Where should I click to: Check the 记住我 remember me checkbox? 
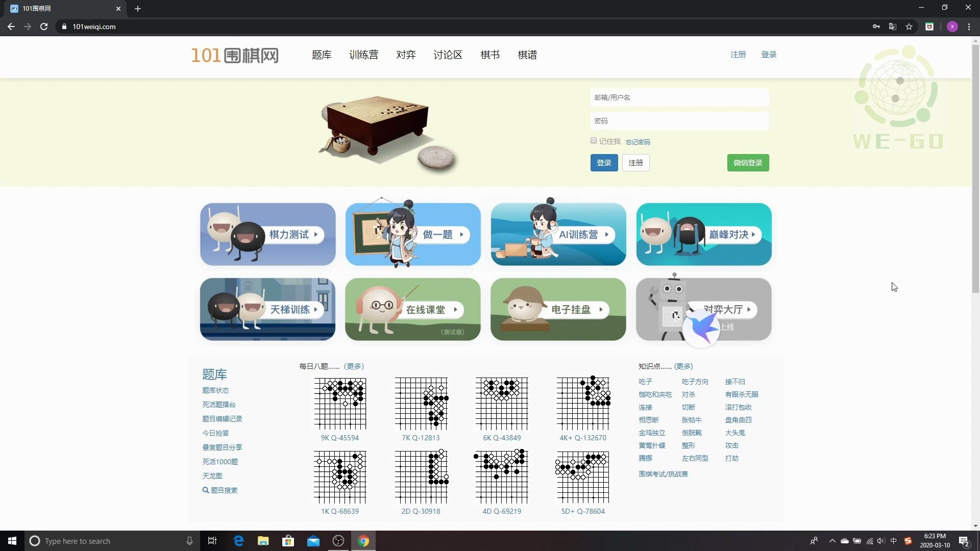pyautogui.click(x=594, y=141)
